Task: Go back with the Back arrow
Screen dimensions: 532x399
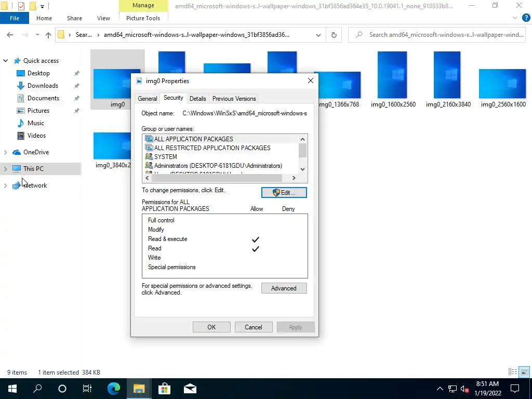Action: tap(10, 35)
